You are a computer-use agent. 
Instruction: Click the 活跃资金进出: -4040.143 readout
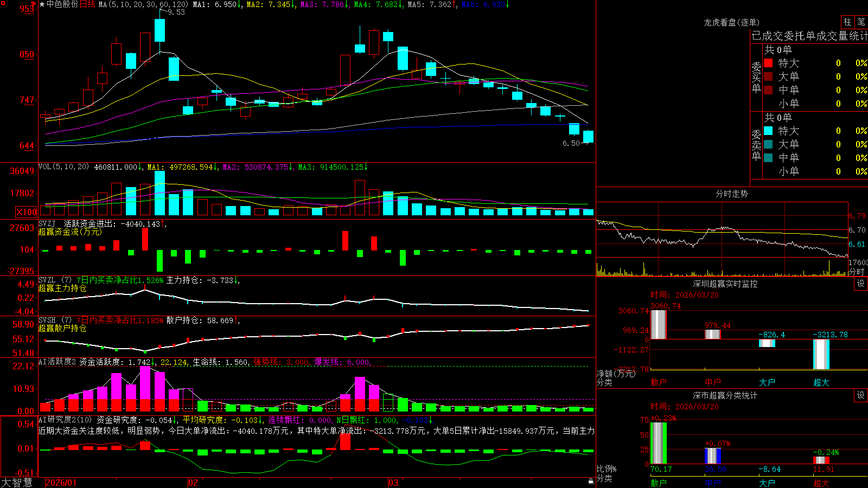click(114, 223)
